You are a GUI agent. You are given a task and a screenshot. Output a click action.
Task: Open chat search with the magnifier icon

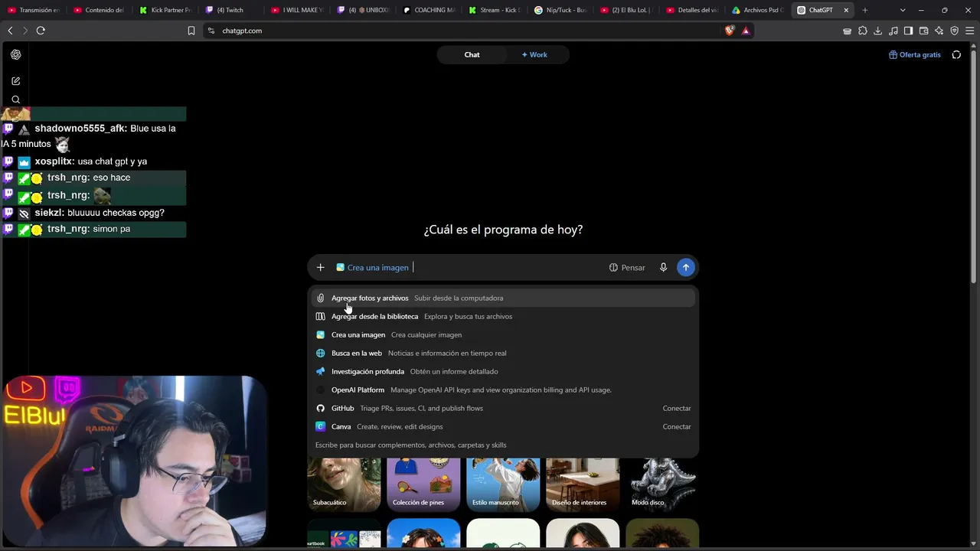16,99
